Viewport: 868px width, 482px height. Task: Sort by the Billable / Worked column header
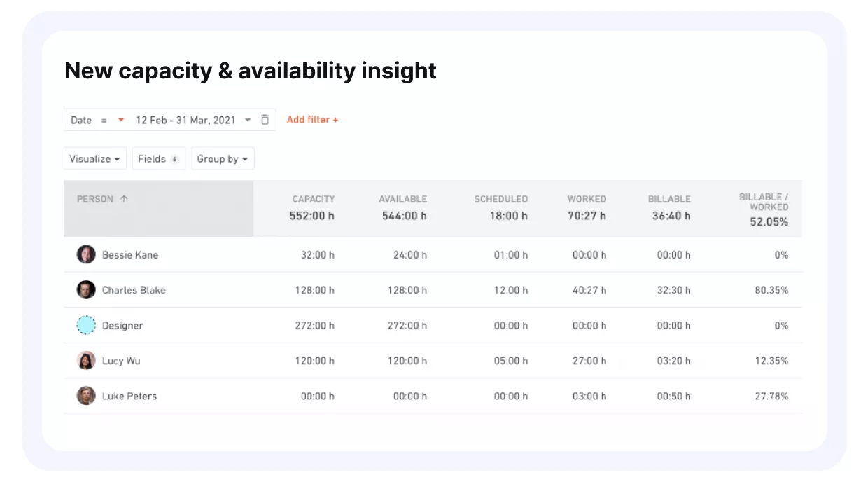pyautogui.click(x=764, y=202)
